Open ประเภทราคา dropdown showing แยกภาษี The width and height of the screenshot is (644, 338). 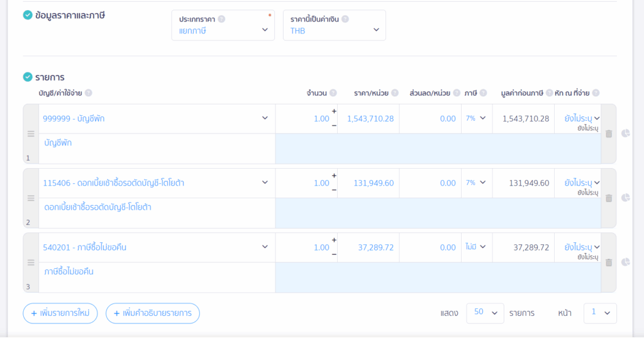click(x=223, y=30)
